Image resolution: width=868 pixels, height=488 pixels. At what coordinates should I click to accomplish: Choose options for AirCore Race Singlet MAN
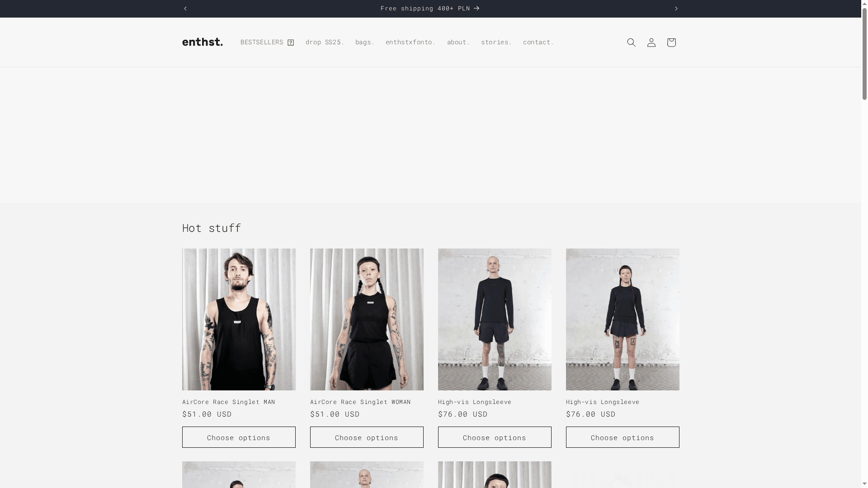[x=239, y=437]
